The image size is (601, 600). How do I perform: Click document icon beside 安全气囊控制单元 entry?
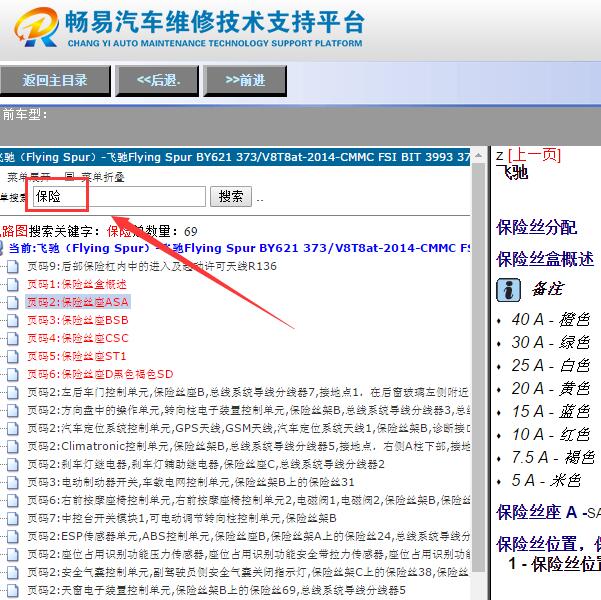pos(13,572)
